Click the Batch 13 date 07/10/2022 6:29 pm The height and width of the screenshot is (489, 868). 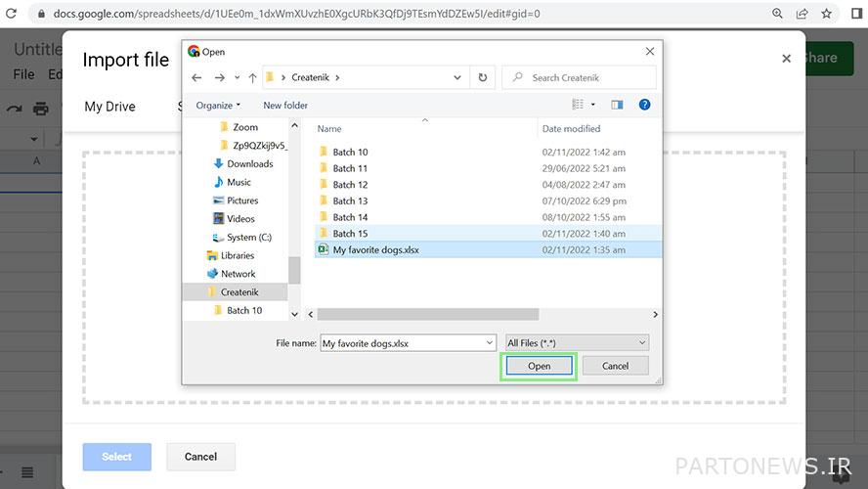584,200
